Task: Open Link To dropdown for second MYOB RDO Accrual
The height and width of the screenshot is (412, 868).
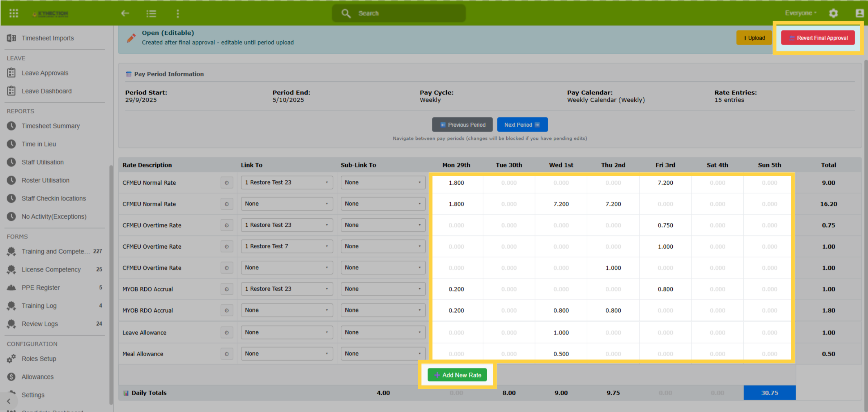Action: point(287,310)
